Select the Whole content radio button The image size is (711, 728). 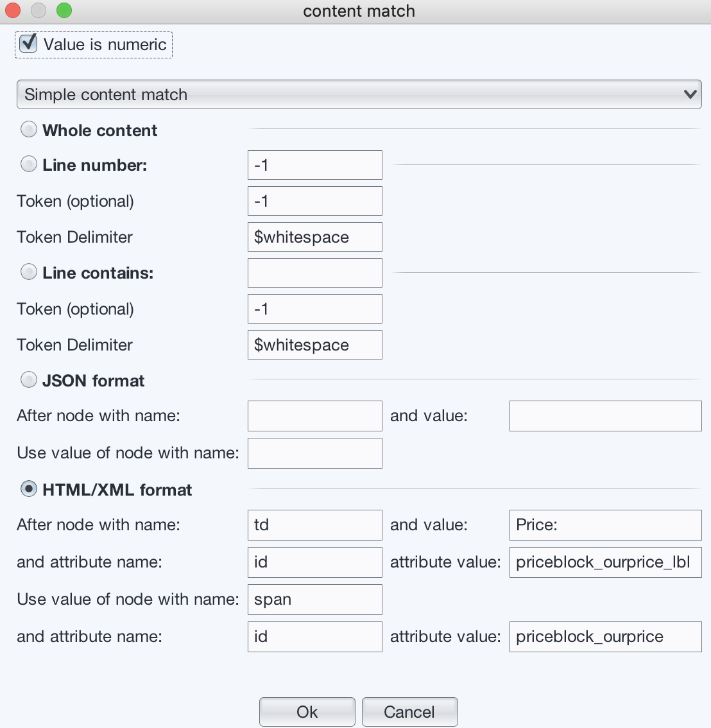click(29, 130)
